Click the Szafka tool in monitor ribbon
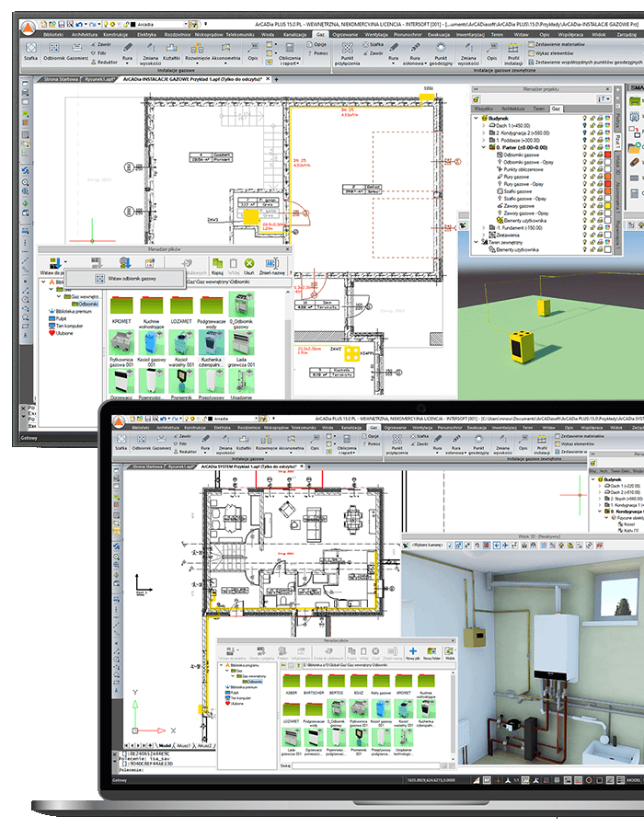Viewport: 644px width, 828px height. tap(30, 52)
